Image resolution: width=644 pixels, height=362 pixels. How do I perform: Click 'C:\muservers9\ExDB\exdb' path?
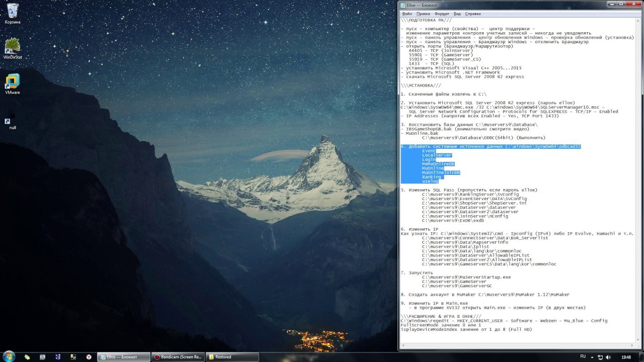[x=453, y=221]
